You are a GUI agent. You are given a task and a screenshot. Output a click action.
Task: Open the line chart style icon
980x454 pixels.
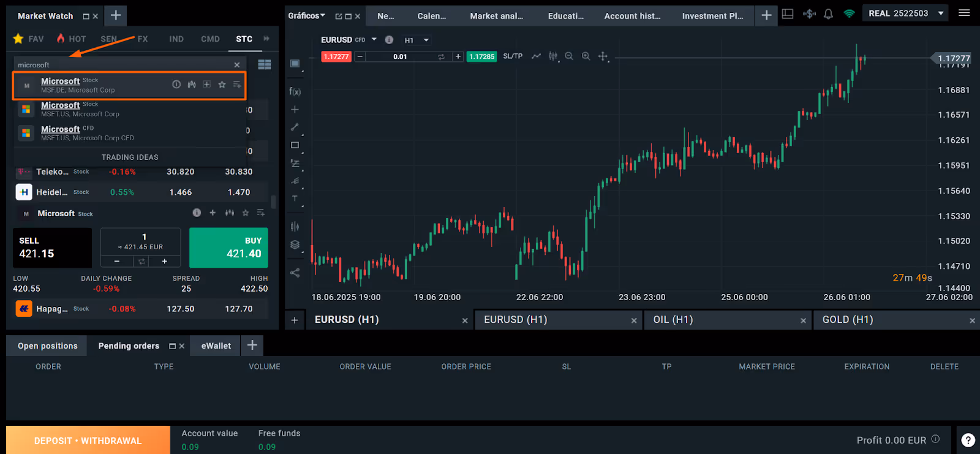point(537,56)
